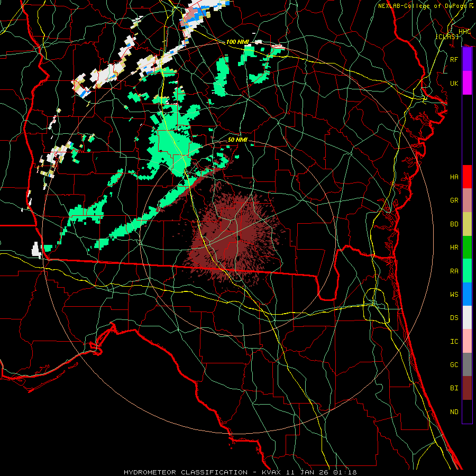Viewport: 476px width, 476px height.
Task: Select the dusty pink GR legend swatch
Action: pos(467,200)
